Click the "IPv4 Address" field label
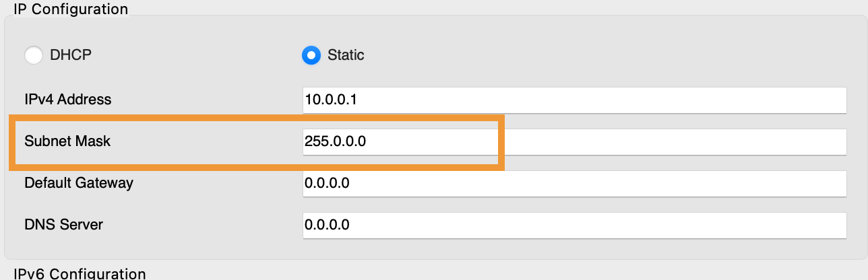 pos(67,100)
